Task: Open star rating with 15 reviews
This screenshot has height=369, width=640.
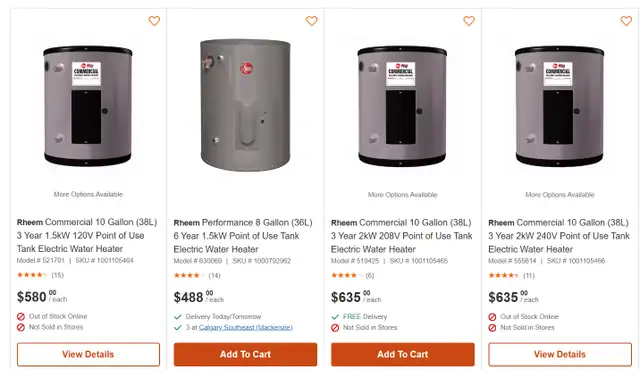Action: coord(40,275)
